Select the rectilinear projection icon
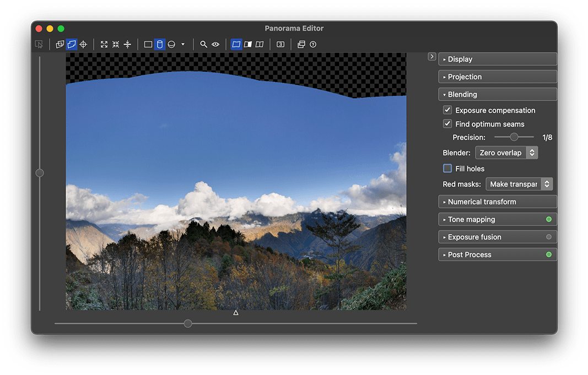588x375 pixels. click(148, 45)
